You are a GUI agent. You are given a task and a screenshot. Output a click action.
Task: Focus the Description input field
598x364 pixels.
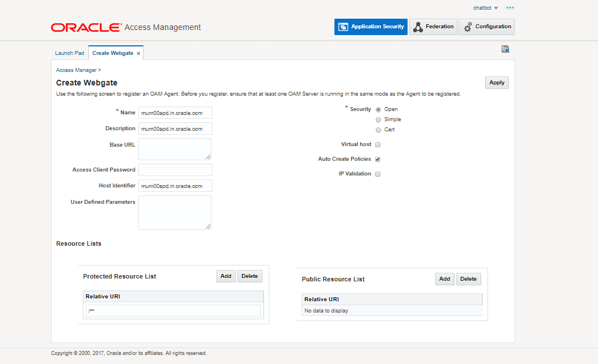[x=176, y=129]
